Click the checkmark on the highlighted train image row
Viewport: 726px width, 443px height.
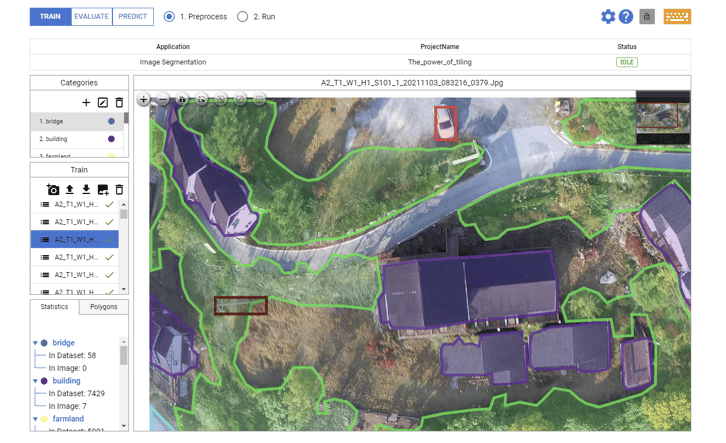tap(109, 240)
